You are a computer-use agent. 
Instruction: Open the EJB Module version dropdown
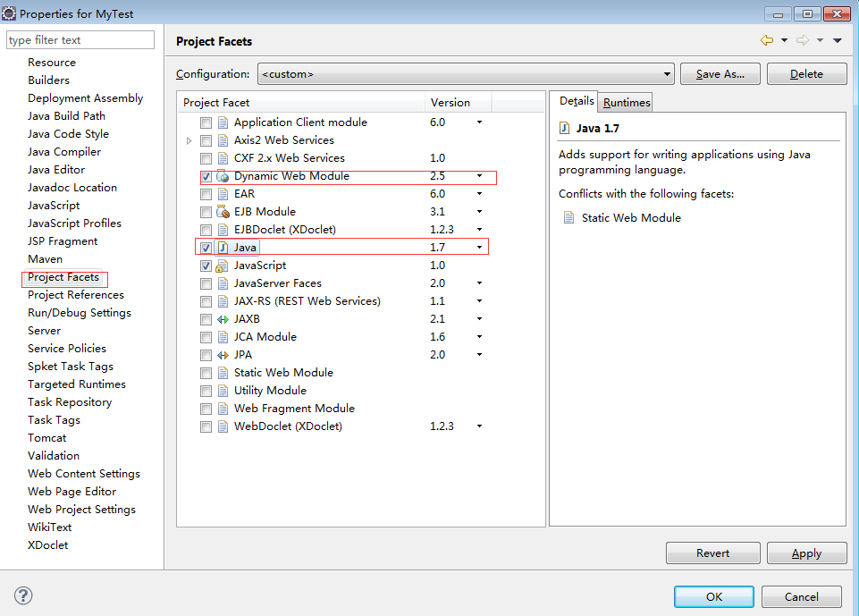pyautogui.click(x=479, y=212)
